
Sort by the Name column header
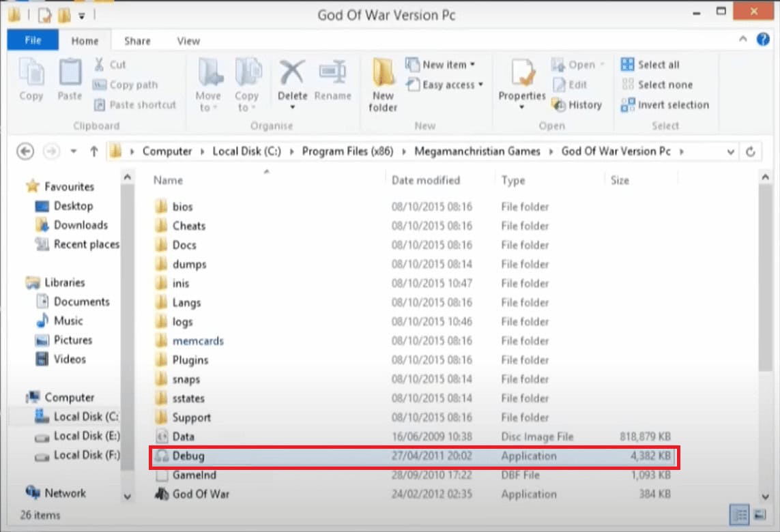click(168, 180)
